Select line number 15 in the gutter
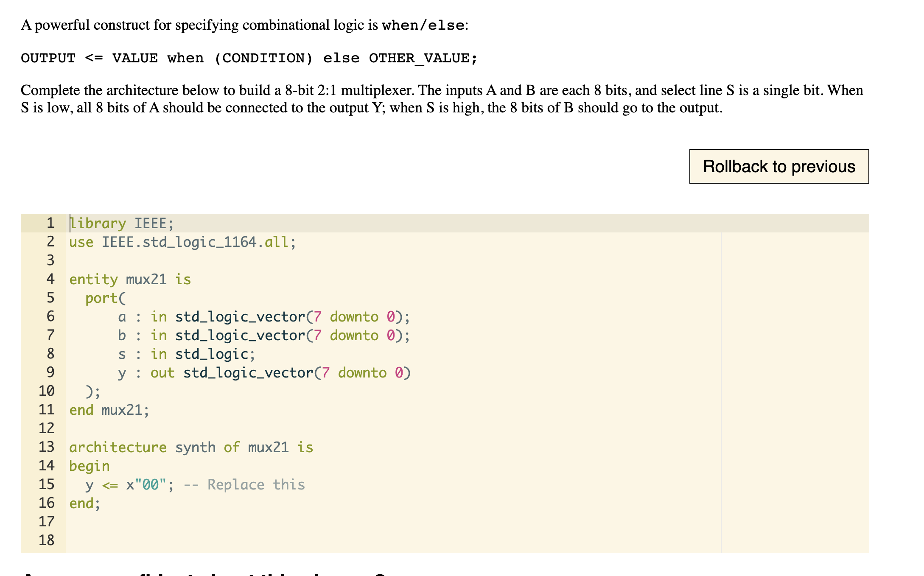The image size is (924, 576). (47, 484)
